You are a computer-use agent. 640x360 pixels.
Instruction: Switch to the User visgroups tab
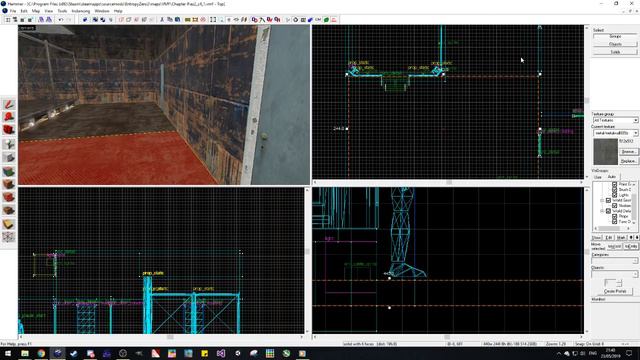[x=598, y=177]
